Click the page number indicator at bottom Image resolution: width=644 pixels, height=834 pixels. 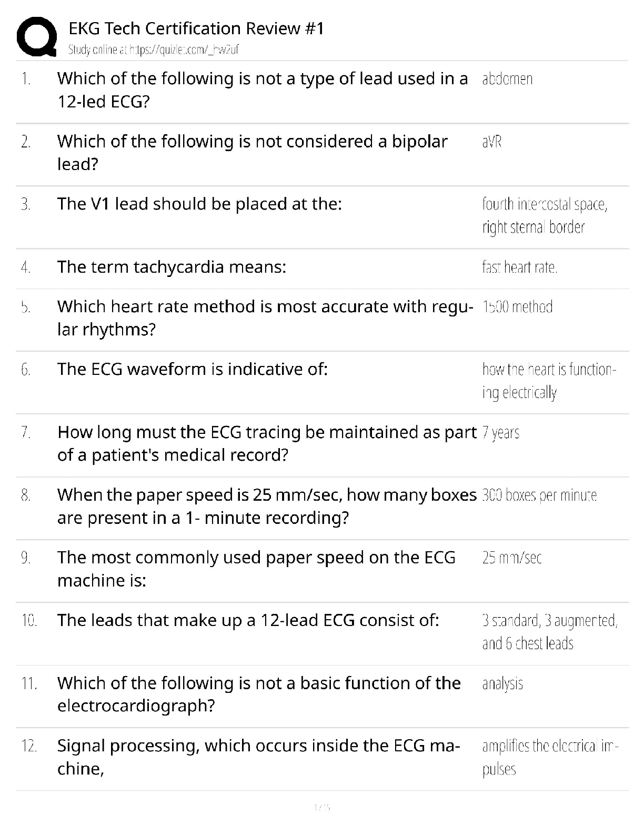click(321, 807)
